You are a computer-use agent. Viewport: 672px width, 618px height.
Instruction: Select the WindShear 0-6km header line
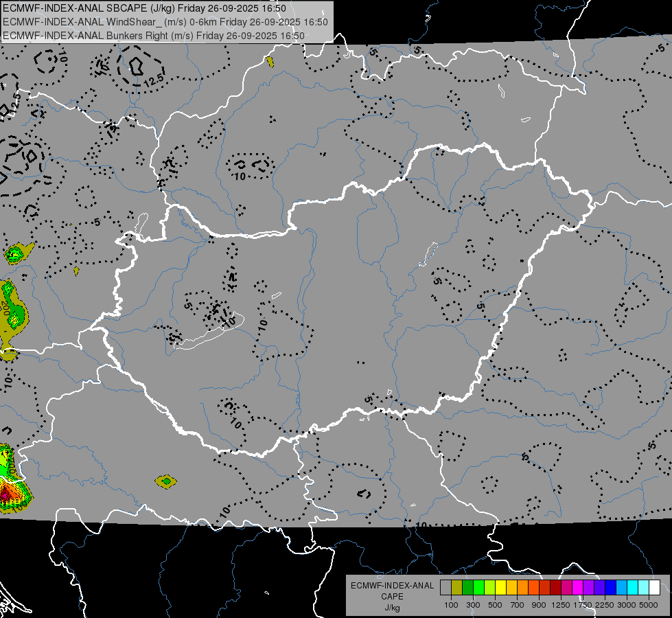pyautogui.click(x=165, y=22)
